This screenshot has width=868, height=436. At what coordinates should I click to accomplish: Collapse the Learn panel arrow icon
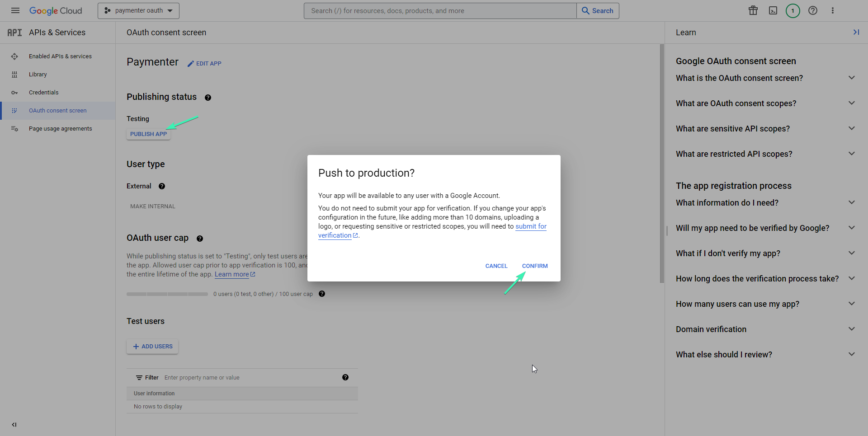point(856,32)
